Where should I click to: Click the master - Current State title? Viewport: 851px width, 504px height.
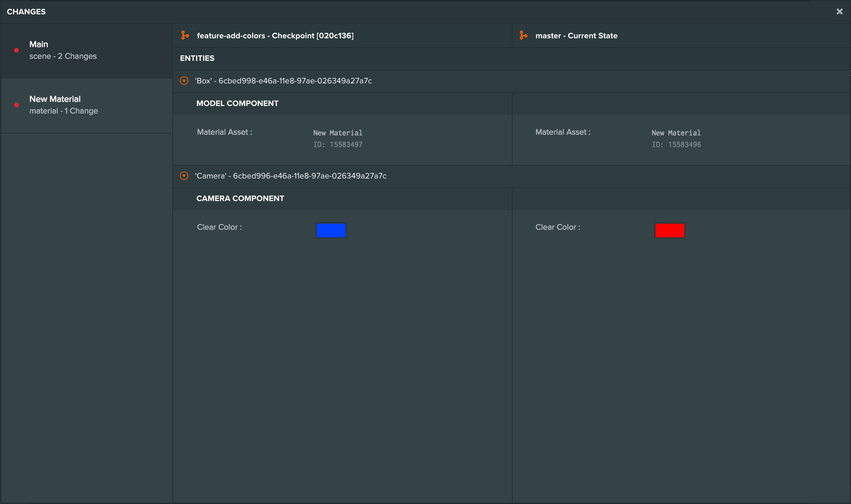(576, 36)
